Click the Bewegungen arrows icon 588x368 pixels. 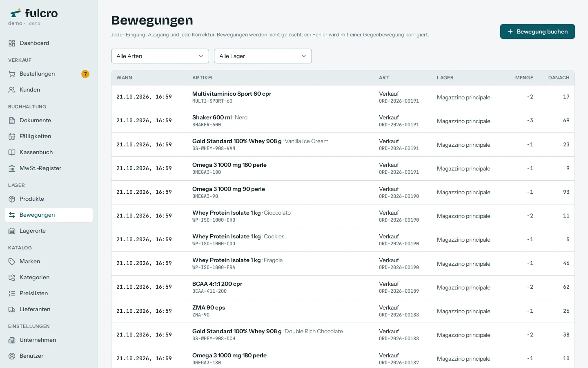point(12,215)
